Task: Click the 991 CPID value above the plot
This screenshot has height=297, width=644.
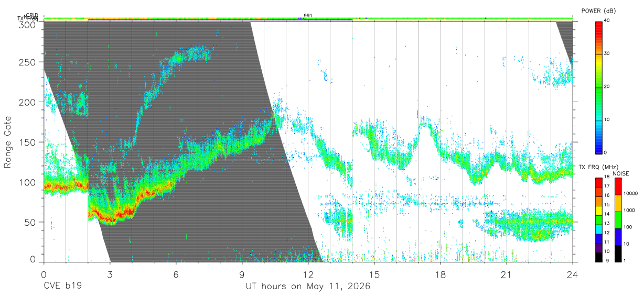Action: [x=308, y=16]
